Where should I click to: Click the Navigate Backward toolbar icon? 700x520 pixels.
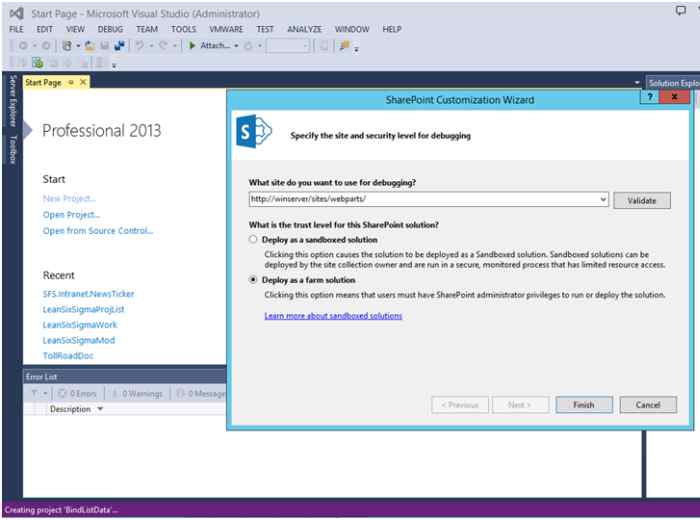(23, 46)
